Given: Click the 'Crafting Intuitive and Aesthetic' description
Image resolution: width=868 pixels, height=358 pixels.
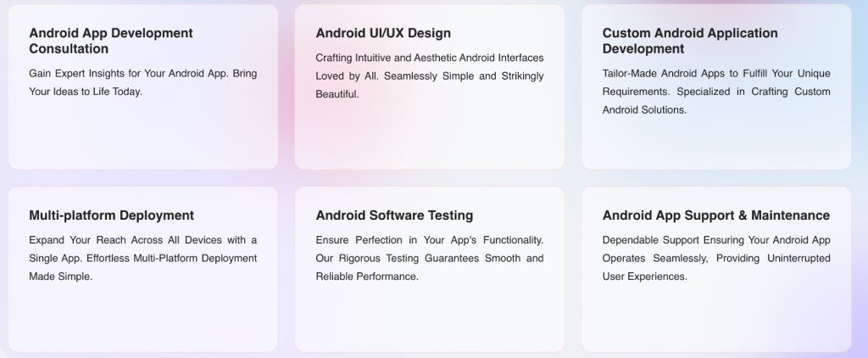Looking at the screenshot, I should pyautogui.click(x=430, y=76).
